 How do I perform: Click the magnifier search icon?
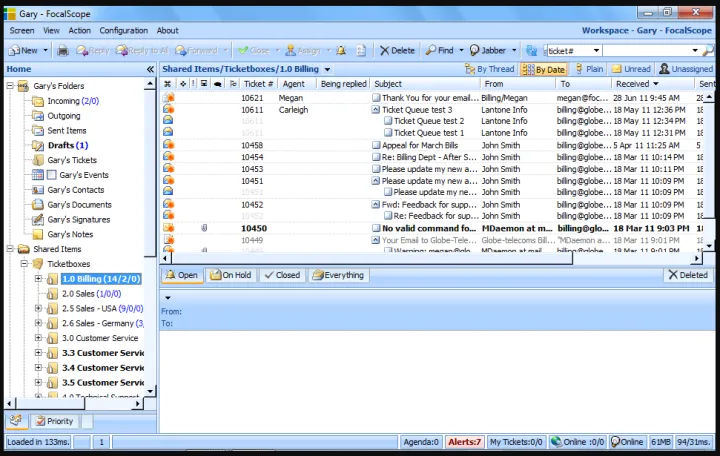point(709,50)
